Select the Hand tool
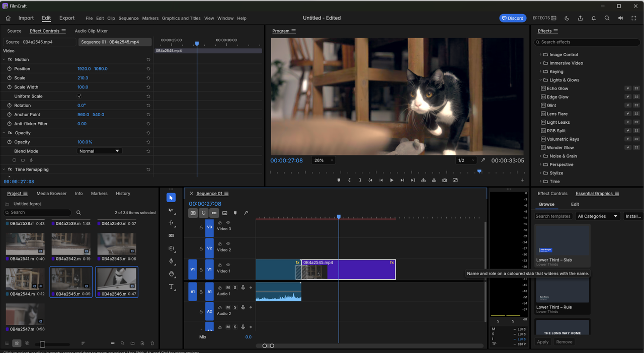The image size is (644, 353). click(171, 274)
